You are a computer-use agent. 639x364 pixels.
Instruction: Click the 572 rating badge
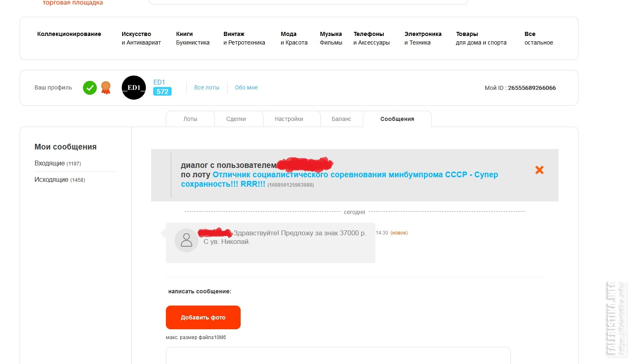click(162, 92)
